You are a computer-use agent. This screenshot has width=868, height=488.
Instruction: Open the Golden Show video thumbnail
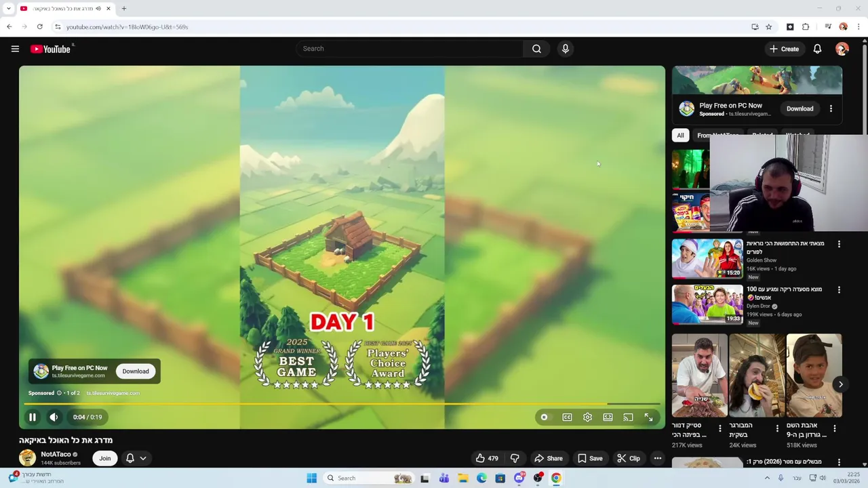[707, 258]
